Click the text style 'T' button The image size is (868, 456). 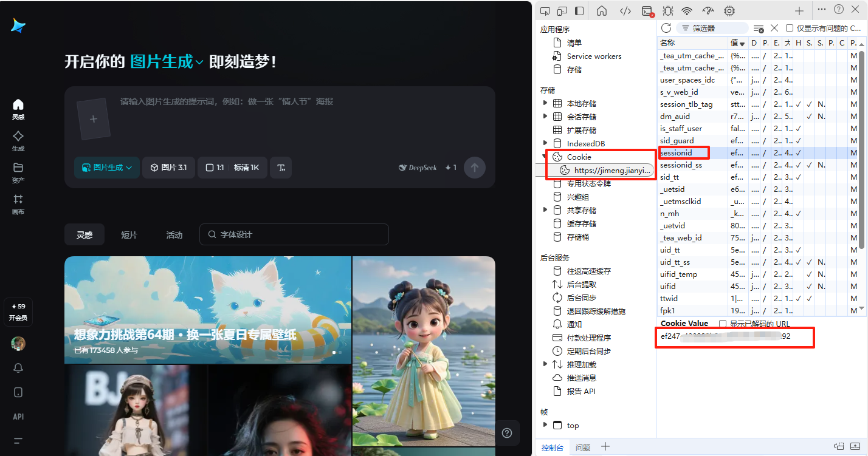pos(281,168)
